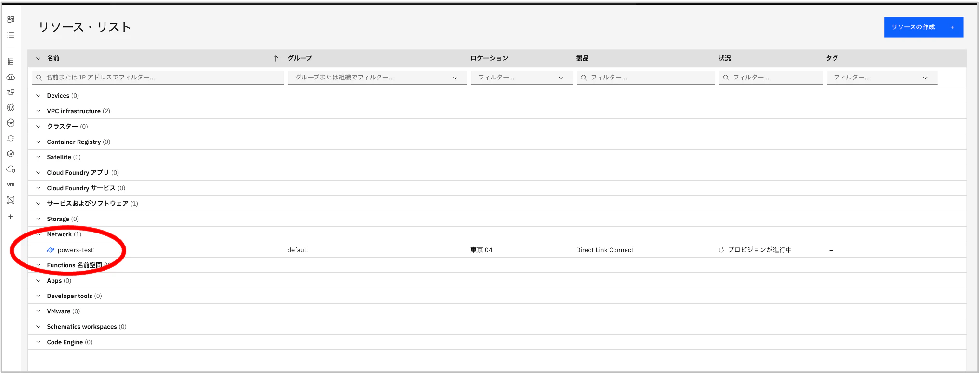Focus the product filter field
Image resolution: width=980 pixels, height=375 pixels.
646,78
